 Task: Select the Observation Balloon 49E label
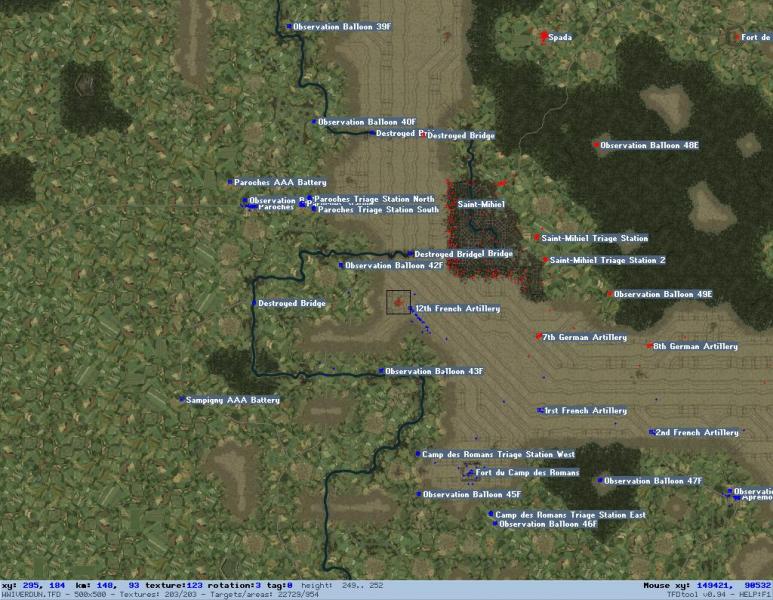pos(663,294)
